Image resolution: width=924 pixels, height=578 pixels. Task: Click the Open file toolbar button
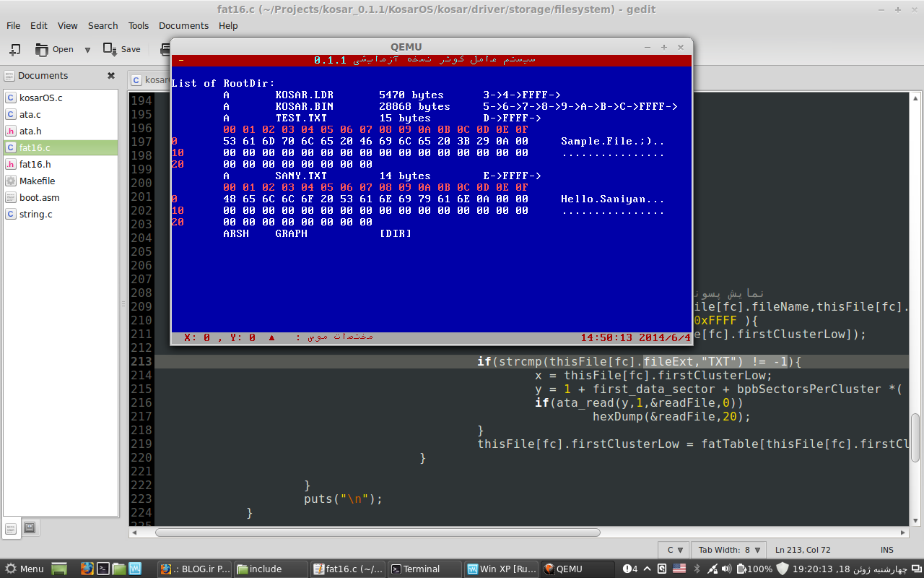coord(55,50)
